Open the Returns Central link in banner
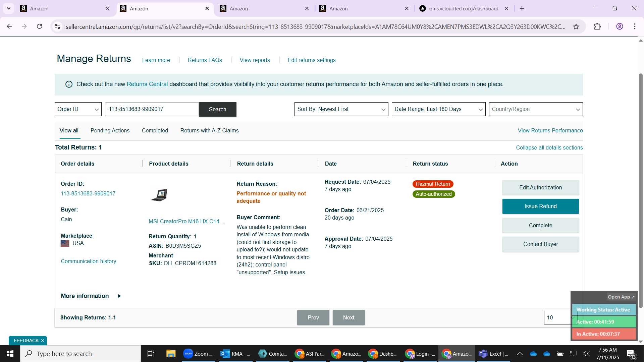Viewport: 644px width, 362px height. (x=147, y=84)
